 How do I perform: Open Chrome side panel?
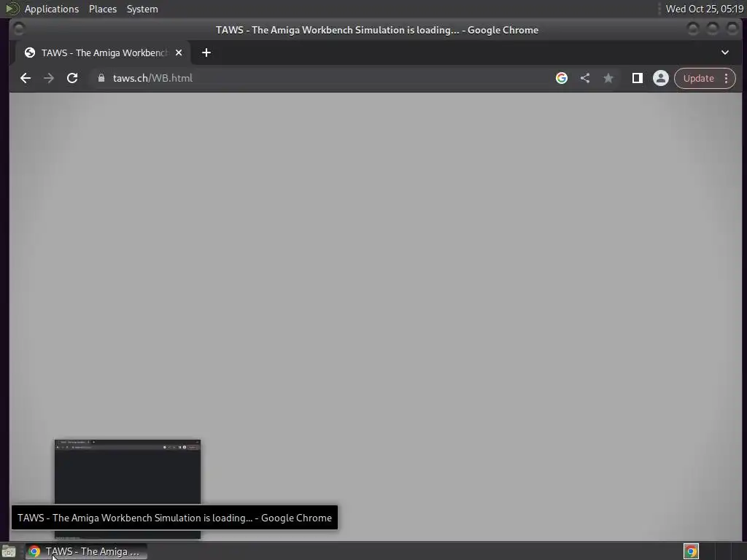(638, 78)
